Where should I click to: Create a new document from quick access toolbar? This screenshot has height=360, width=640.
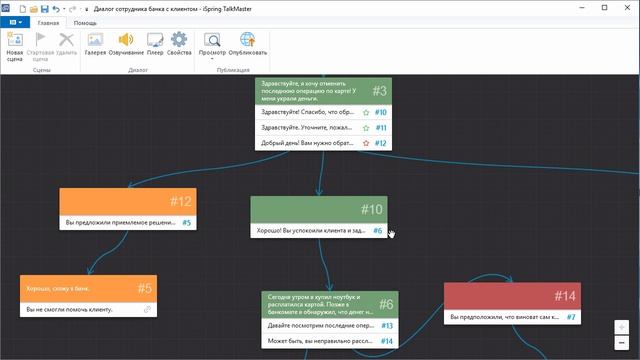coord(23,9)
